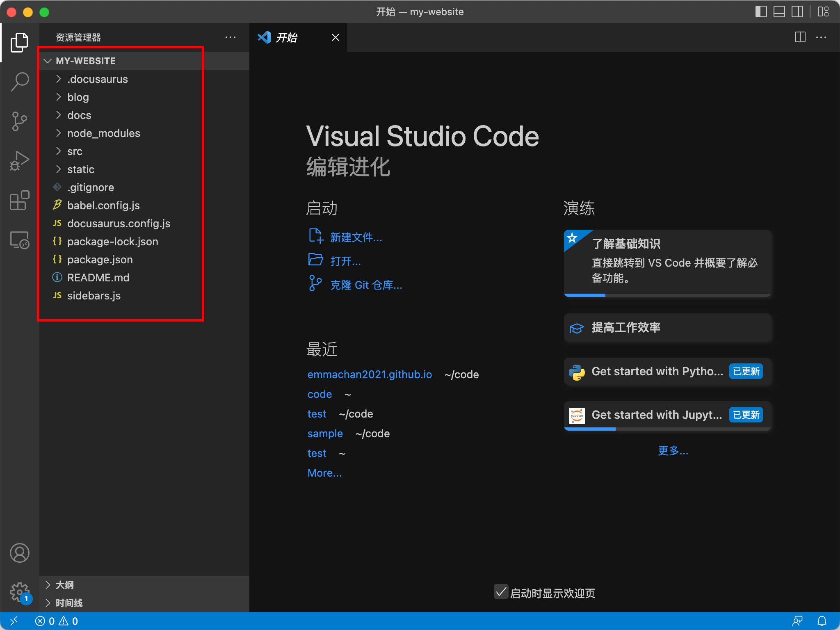This screenshot has width=840, height=630.
Task: Expand the .docusaurus folder
Action: point(144,79)
